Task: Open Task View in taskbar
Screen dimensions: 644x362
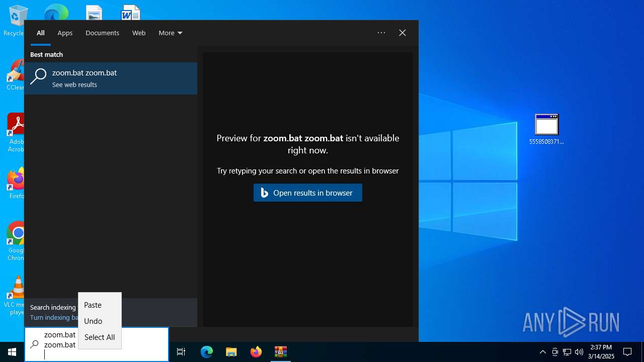Action: click(x=181, y=352)
